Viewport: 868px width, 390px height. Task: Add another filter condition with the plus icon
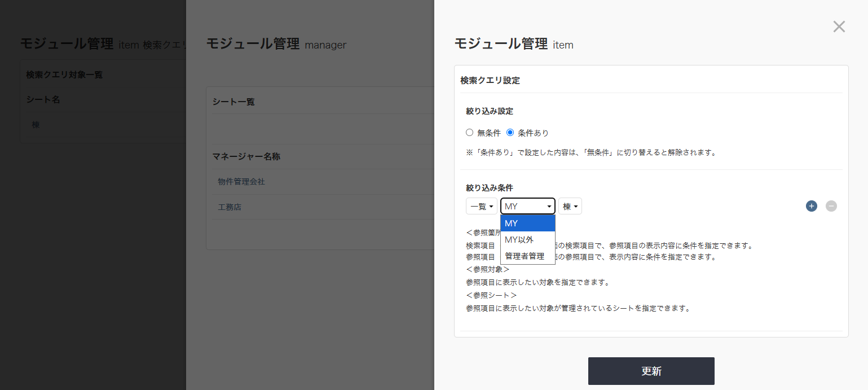point(811,206)
